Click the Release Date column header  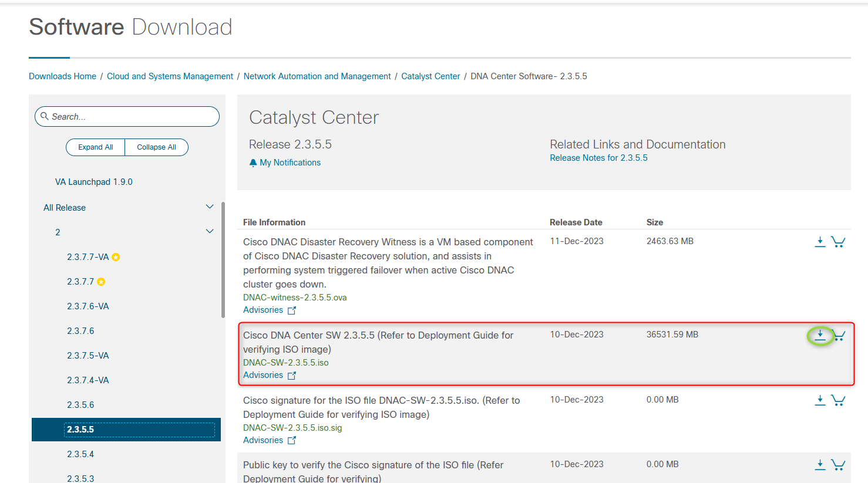[x=576, y=222]
